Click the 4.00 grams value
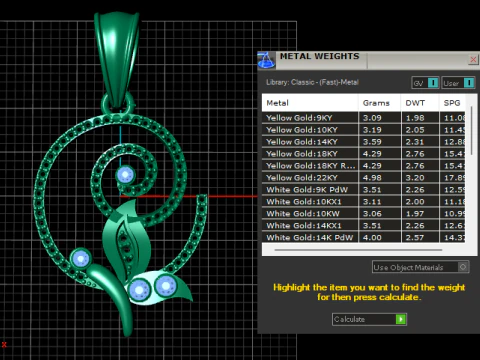 pyautogui.click(x=372, y=237)
